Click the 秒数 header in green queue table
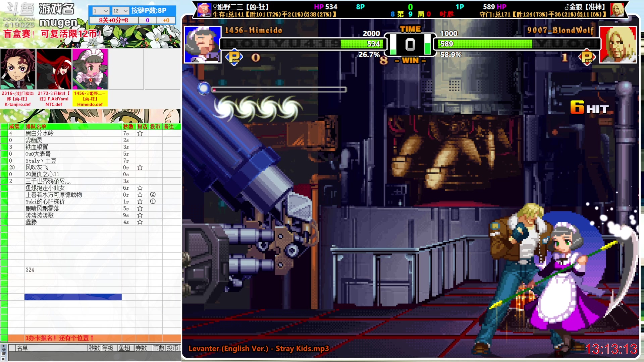Image resolution: width=644 pixels, height=362 pixels. [128, 126]
